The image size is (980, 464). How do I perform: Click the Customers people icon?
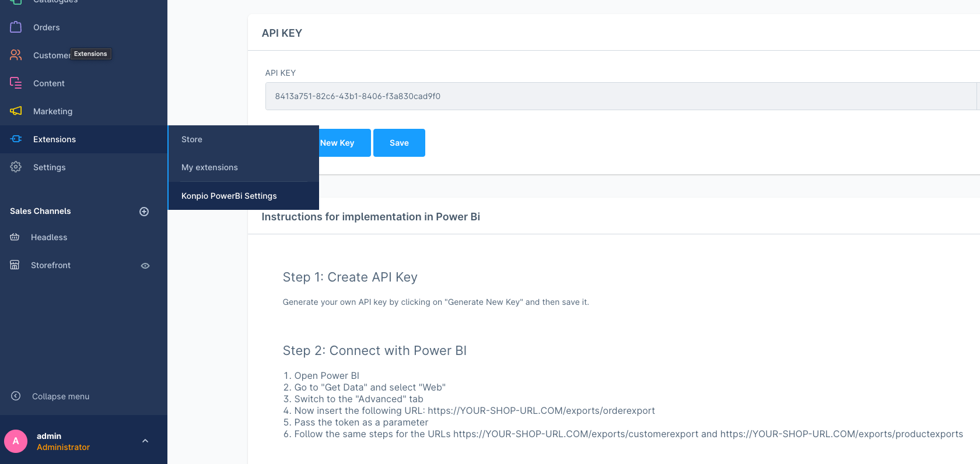[x=16, y=55]
